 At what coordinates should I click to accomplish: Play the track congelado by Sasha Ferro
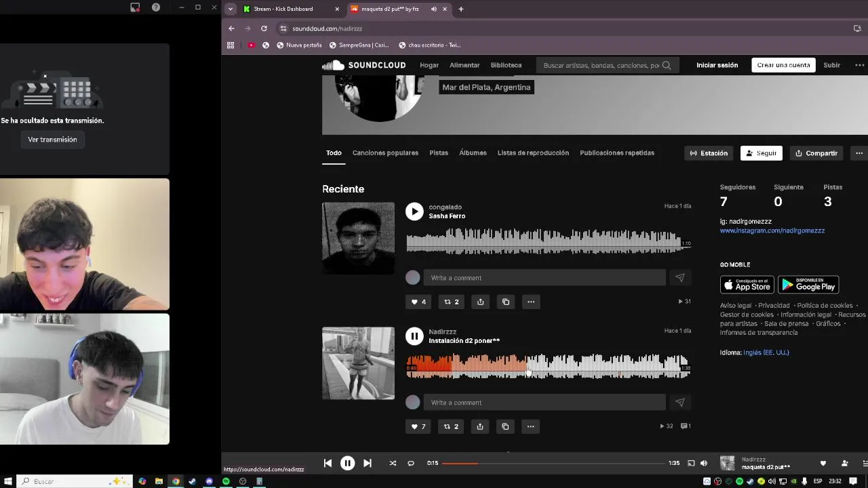[414, 211]
